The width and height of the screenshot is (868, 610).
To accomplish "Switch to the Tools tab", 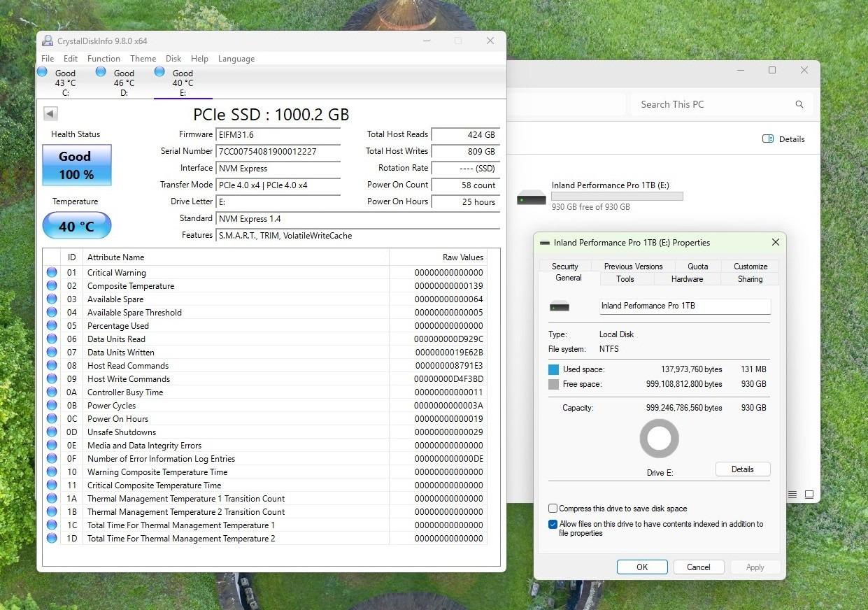I will [625, 278].
